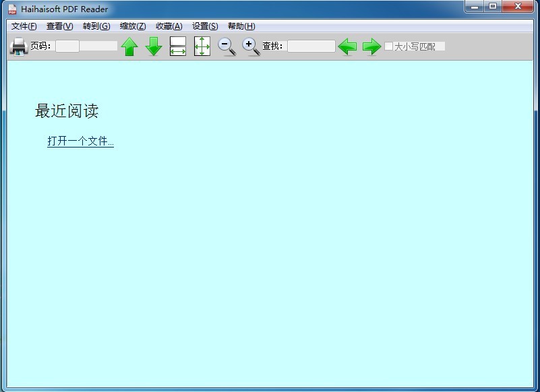Click the 页码 page number input field
540x392 pixels.
coord(67,46)
